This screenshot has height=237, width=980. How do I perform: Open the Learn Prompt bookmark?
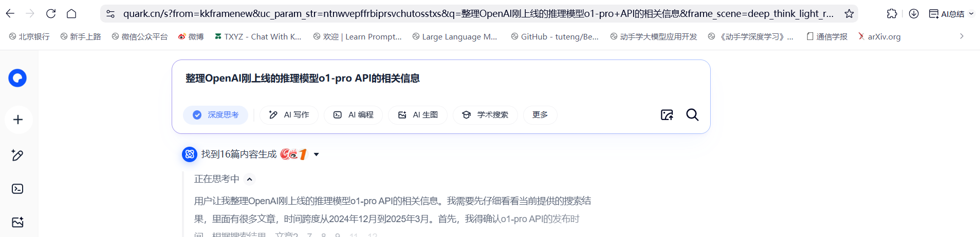click(358, 36)
